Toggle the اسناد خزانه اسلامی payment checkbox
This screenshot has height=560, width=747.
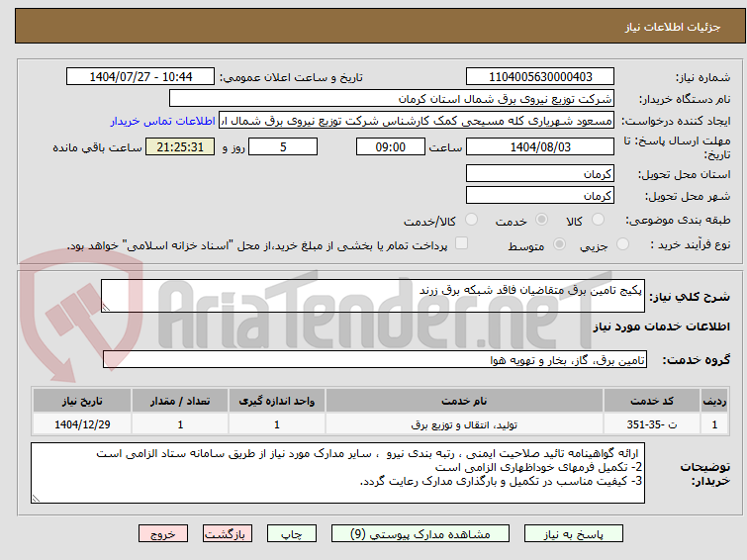pyautogui.click(x=461, y=243)
